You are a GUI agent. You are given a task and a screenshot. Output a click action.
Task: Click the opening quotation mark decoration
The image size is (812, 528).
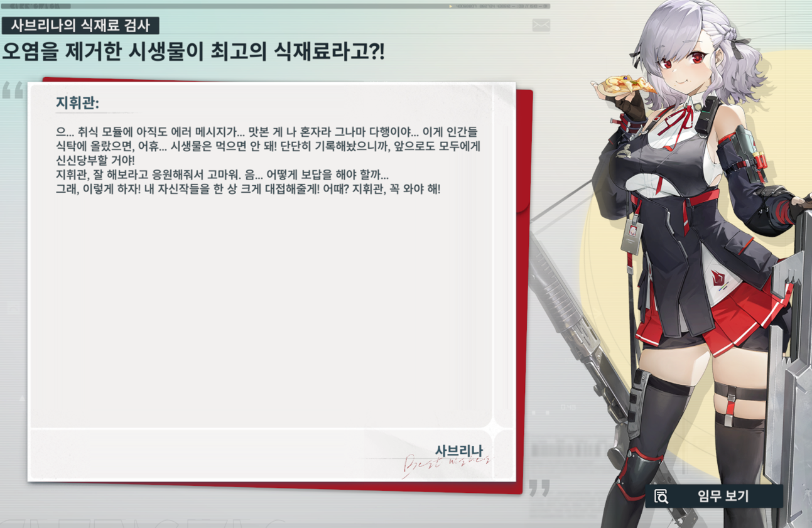12,90
